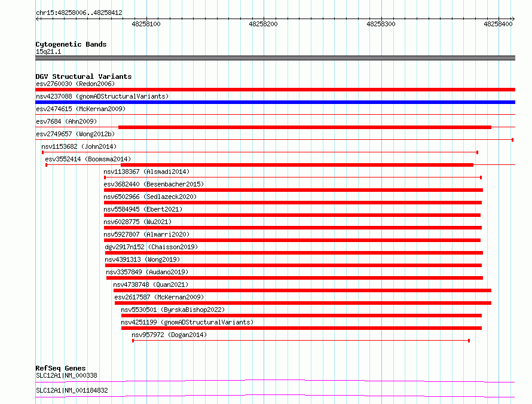The height and width of the screenshot is (404, 532).
Task: Select nsv4391313 (Wong2019) label
Action: [x=142, y=259]
